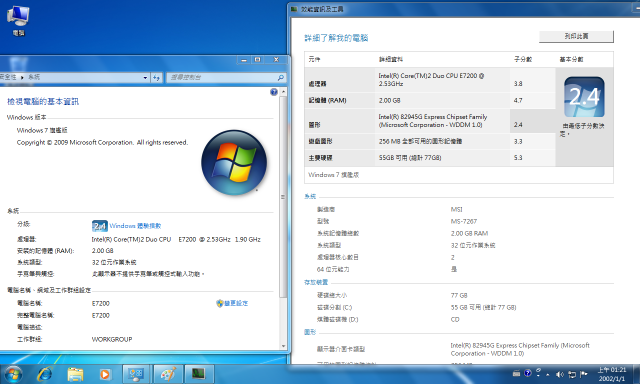Click the CD media drive value
Screen dimensions: 640x384
click(455, 320)
